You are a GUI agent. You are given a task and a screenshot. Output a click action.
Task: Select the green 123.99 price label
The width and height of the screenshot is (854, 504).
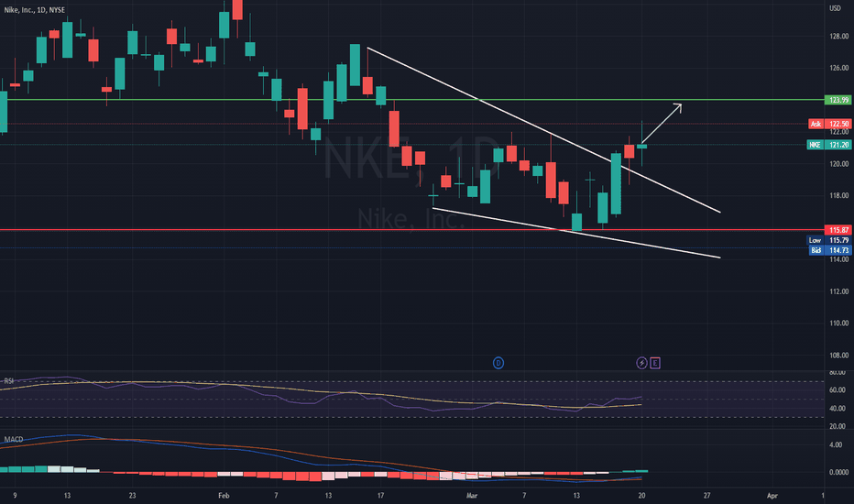[838, 100]
